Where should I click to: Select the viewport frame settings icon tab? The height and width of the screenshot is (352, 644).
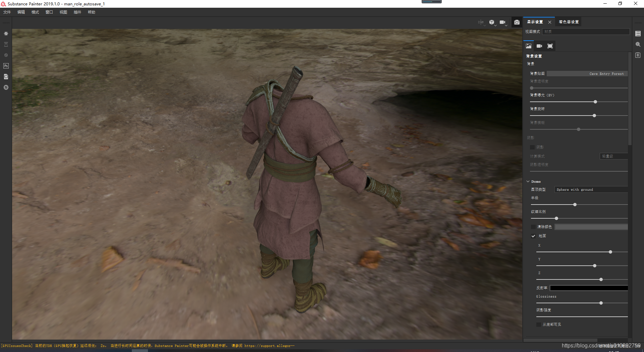[550, 46]
